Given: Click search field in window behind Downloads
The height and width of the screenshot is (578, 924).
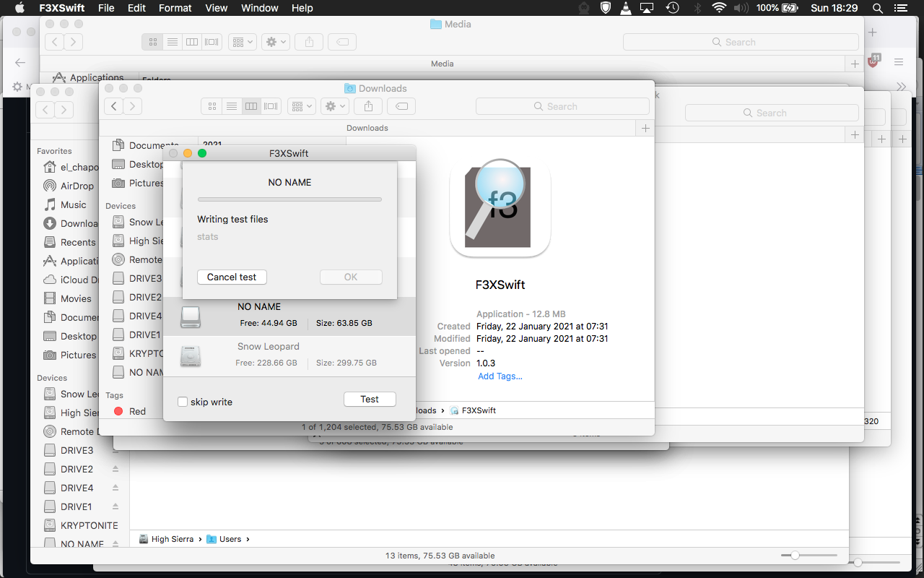Looking at the screenshot, I should 772,113.
